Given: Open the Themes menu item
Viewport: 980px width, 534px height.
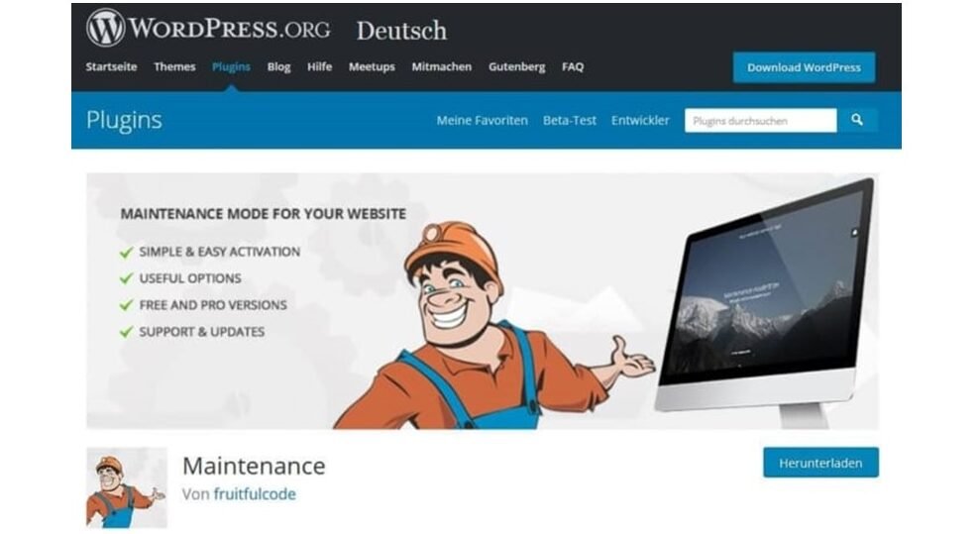Looking at the screenshot, I should 174,66.
